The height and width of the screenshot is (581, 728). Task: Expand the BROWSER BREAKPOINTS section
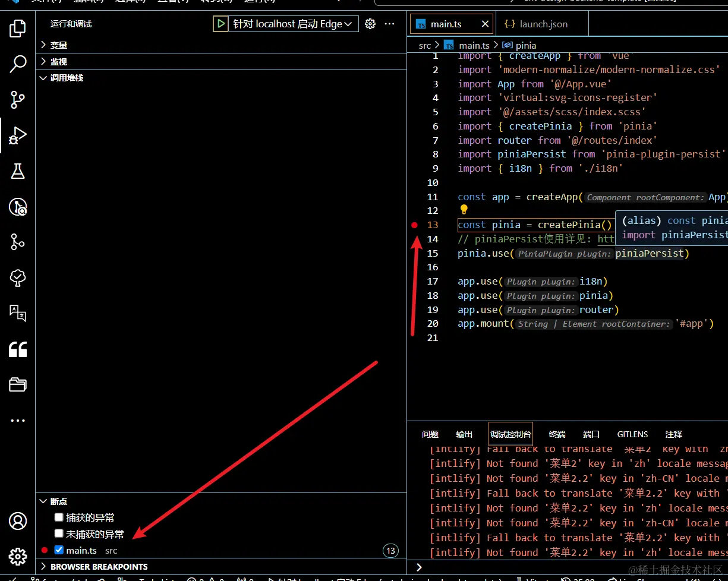pos(221,567)
